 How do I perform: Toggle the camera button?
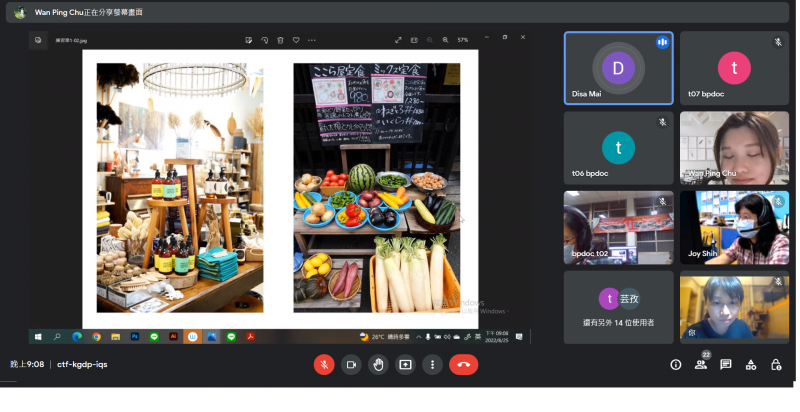coord(351,365)
